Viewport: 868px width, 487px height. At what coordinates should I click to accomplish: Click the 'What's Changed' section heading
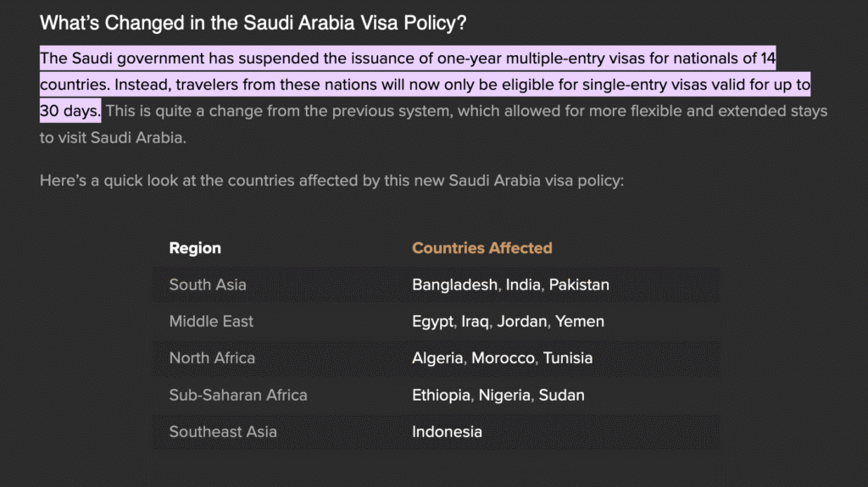click(253, 24)
